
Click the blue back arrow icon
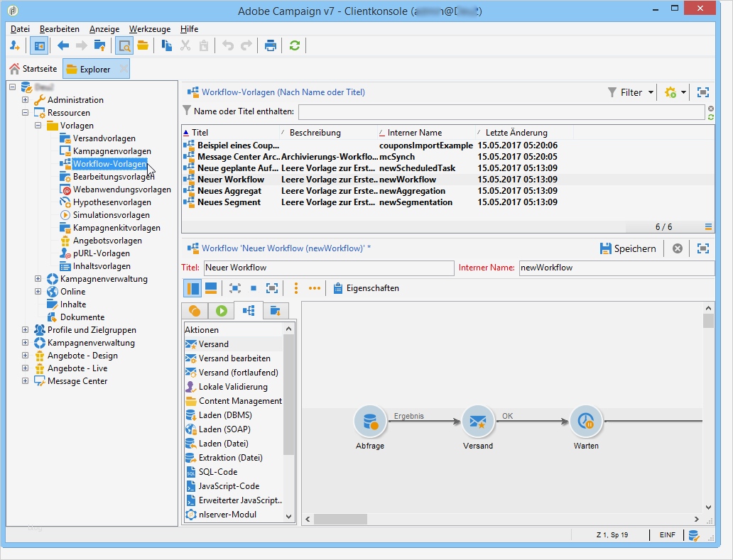click(63, 45)
